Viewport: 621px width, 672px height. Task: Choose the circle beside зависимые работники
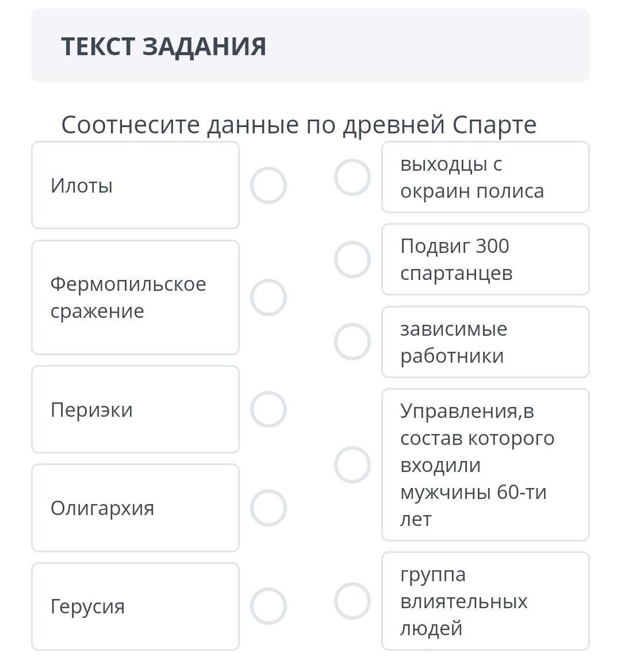[352, 342]
